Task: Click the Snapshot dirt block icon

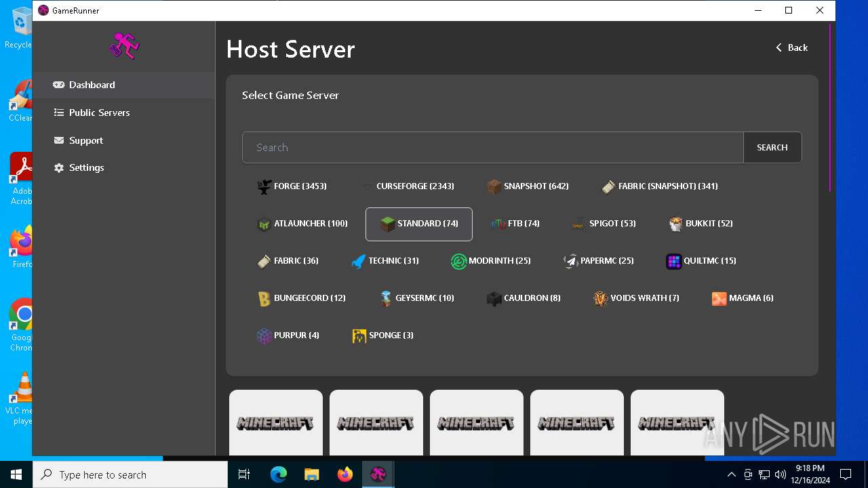Action: (494, 186)
